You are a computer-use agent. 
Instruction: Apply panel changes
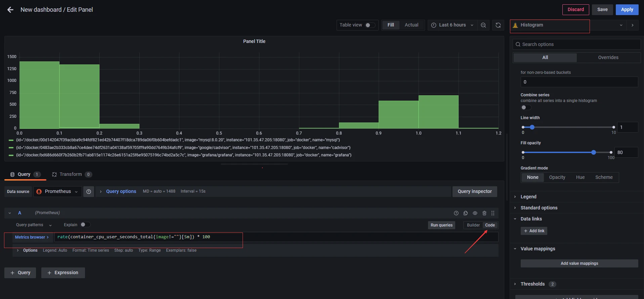coord(627,10)
